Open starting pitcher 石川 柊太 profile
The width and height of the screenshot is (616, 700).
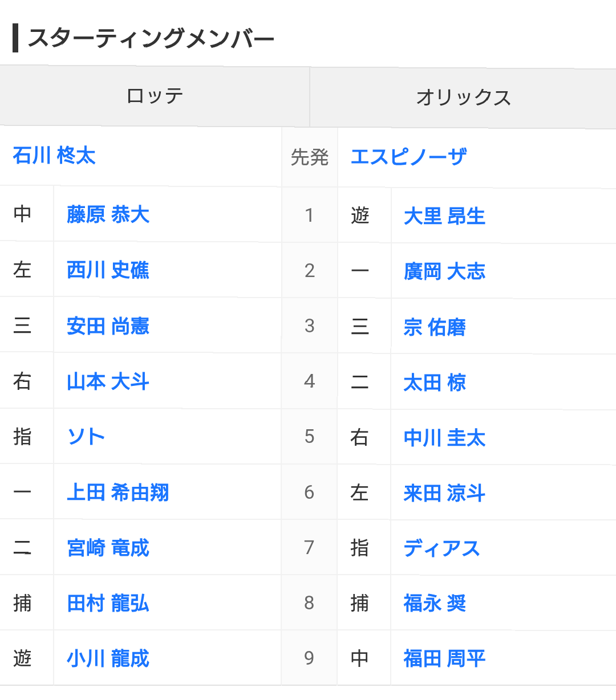[54, 156]
